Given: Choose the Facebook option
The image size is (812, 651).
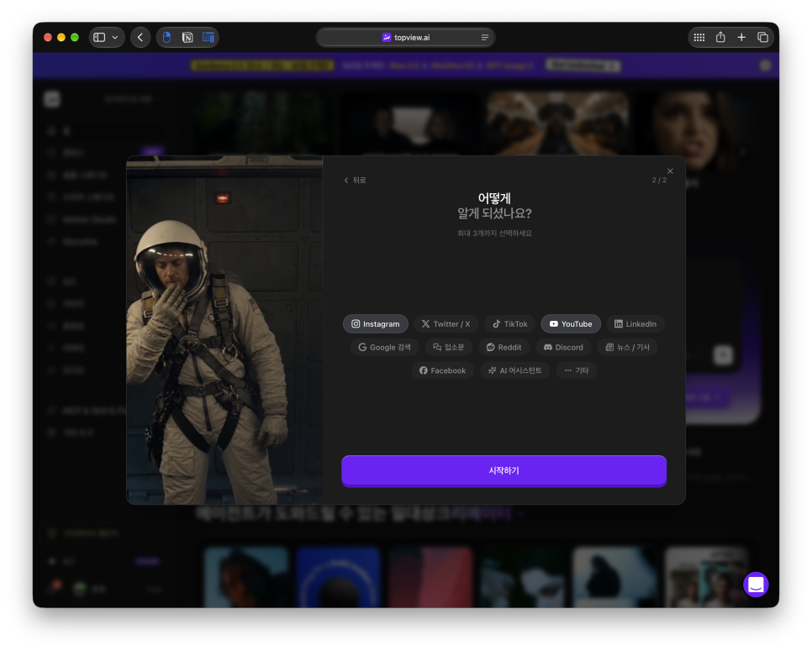Looking at the screenshot, I should click(443, 370).
